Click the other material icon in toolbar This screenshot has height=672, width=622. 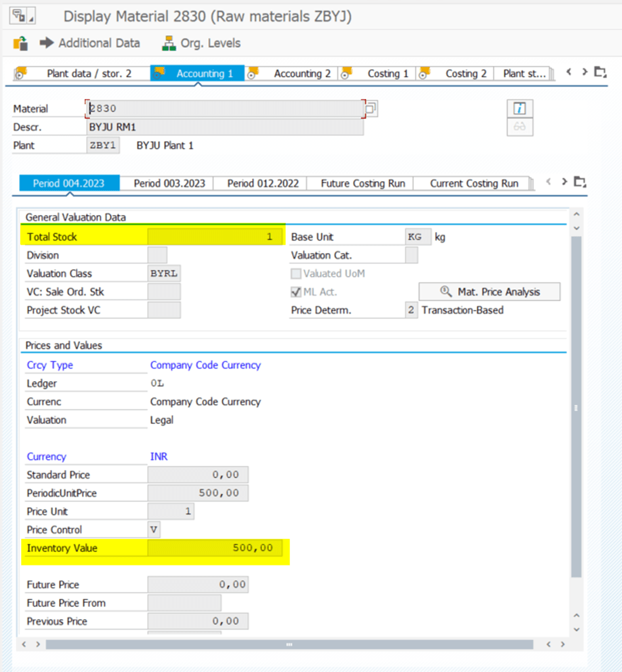[20, 43]
